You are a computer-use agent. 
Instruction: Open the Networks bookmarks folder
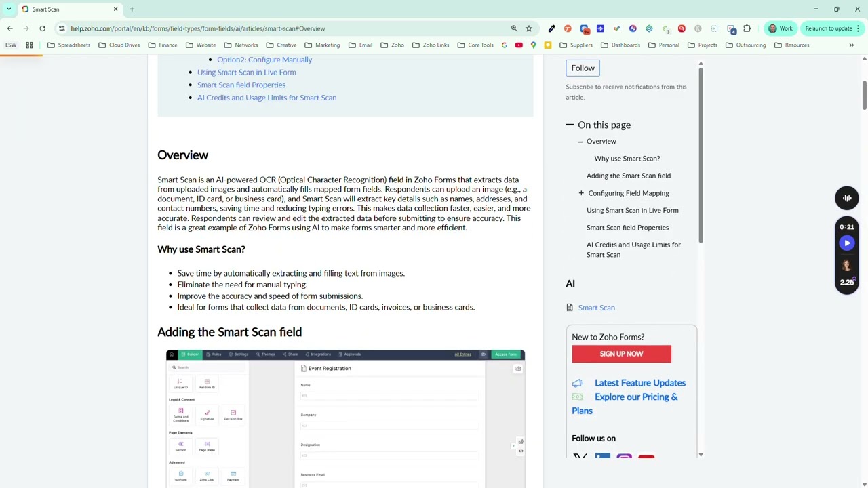(x=241, y=45)
